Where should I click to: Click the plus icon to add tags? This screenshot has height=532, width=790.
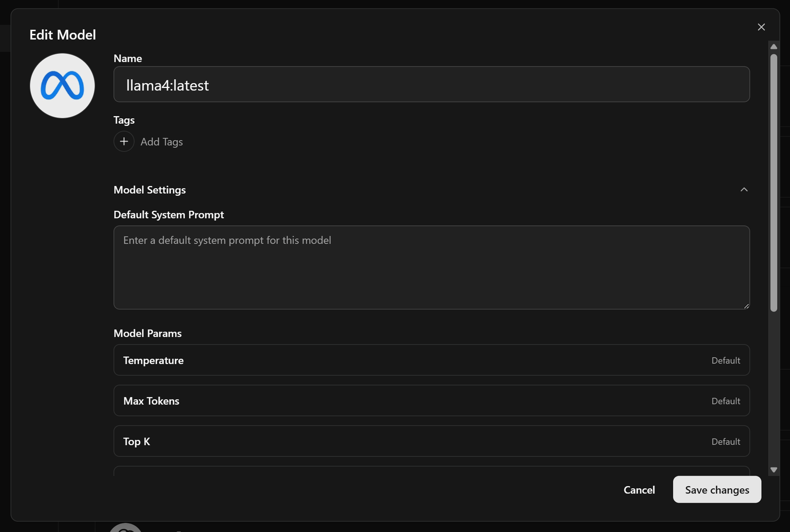click(124, 141)
